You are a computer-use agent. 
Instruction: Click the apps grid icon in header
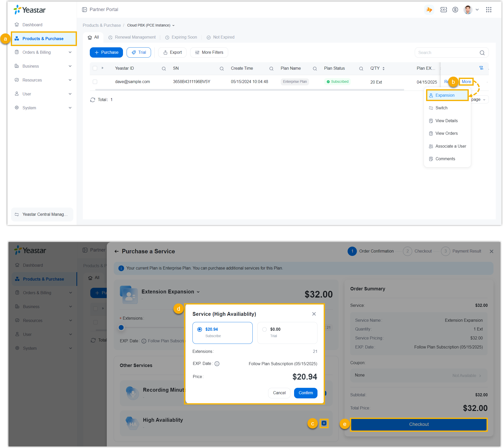[x=489, y=10]
